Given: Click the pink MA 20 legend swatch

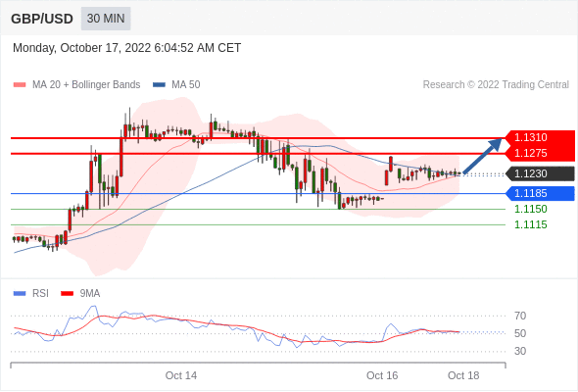Looking at the screenshot, I should 20,85.
